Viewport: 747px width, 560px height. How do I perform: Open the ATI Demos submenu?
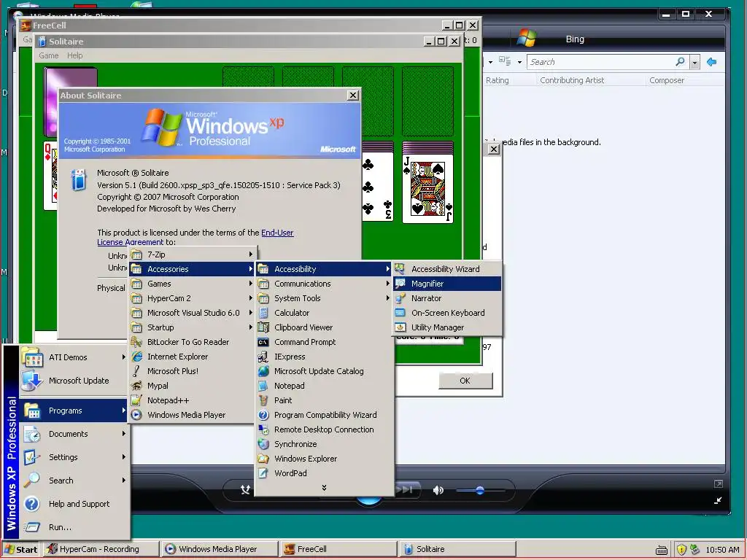pos(74,357)
